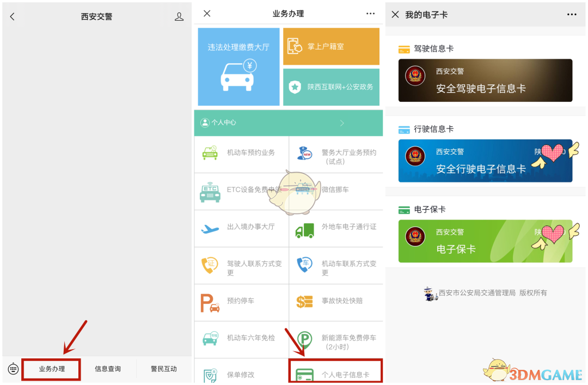This screenshot has height=385, width=588.
Task: Switch to the 信息查询 menu
Action: [x=108, y=369]
